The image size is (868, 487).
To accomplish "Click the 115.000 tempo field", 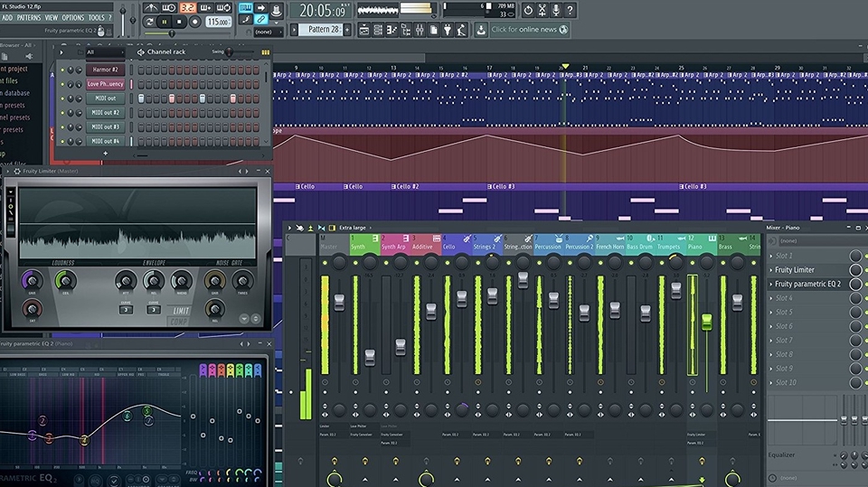I will pos(218,22).
